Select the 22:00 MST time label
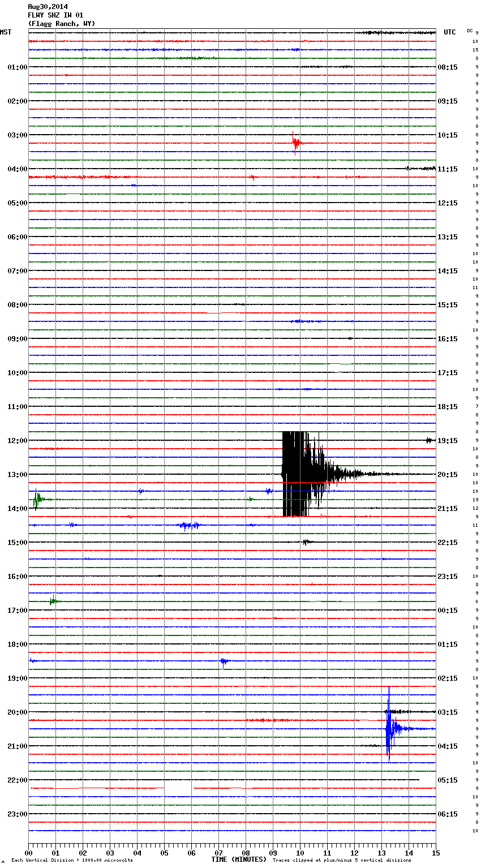This screenshot has width=481, height=868. tap(18, 780)
